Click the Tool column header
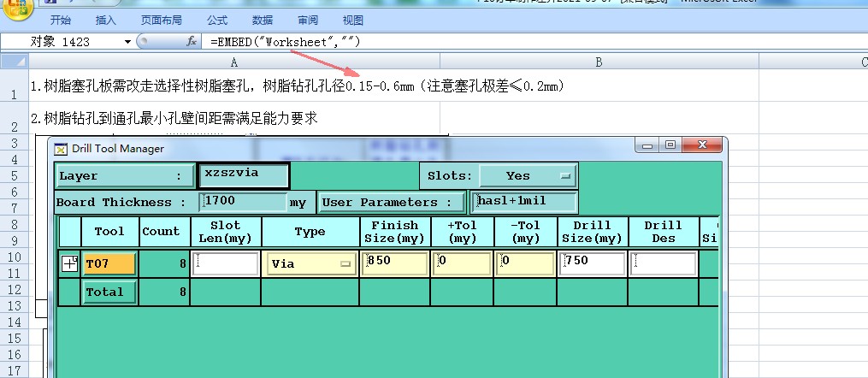 (109, 232)
